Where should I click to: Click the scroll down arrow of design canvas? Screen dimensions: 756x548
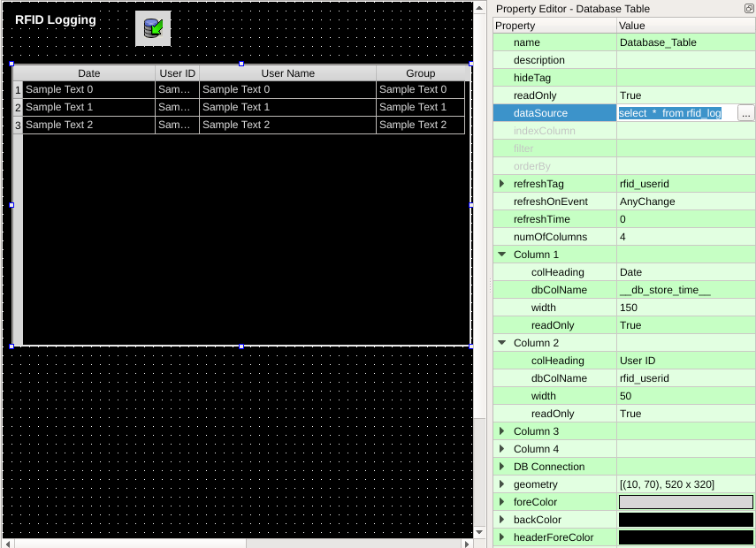coord(479,532)
